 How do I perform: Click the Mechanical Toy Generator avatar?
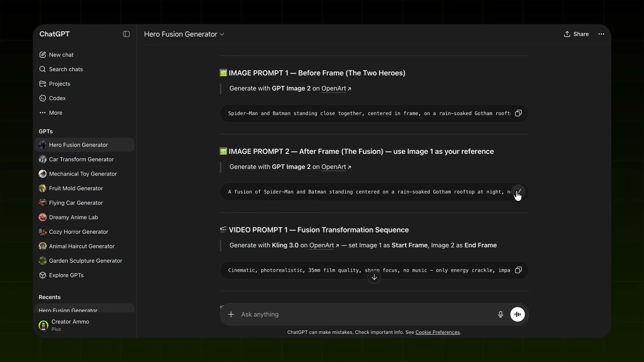pyautogui.click(x=43, y=174)
